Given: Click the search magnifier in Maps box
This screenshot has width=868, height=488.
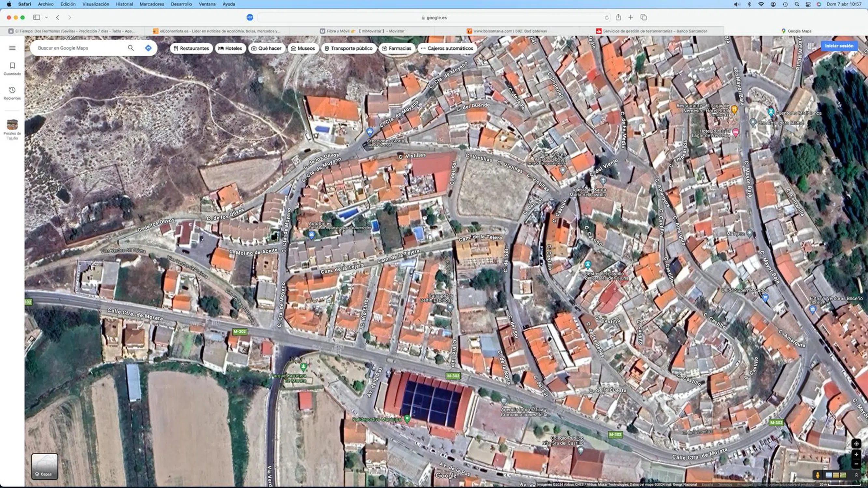Looking at the screenshot, I should [131, 48].
